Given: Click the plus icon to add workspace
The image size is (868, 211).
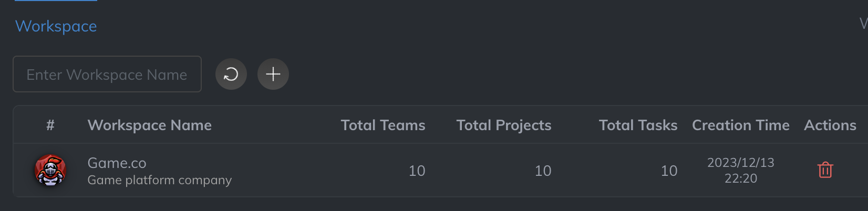Looking at the screenshot, I should 273,74.
